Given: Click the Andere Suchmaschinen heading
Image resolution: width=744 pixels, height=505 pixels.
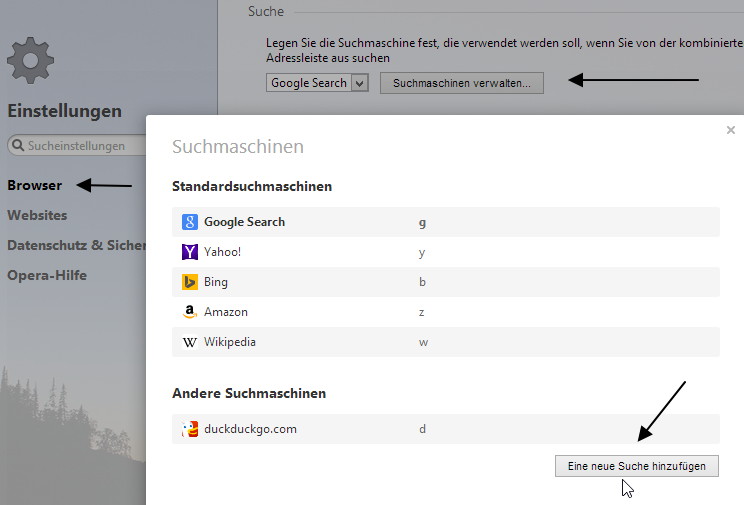Looking at the screenshot, I should [x=249, y=393].
